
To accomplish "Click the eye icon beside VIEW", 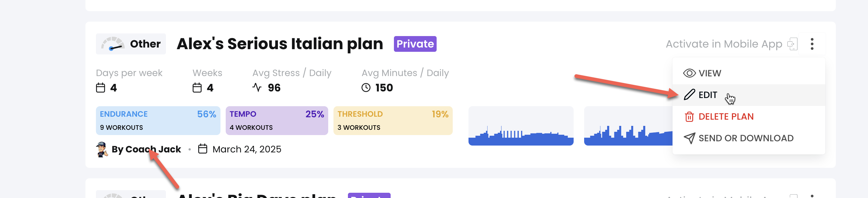I will point(689,73).
